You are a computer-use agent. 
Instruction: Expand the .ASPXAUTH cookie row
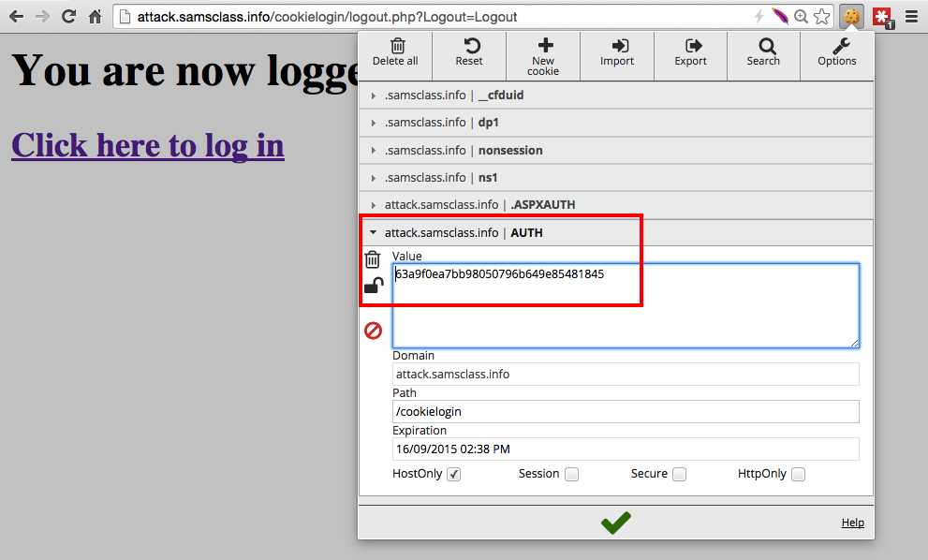(616, 205)
